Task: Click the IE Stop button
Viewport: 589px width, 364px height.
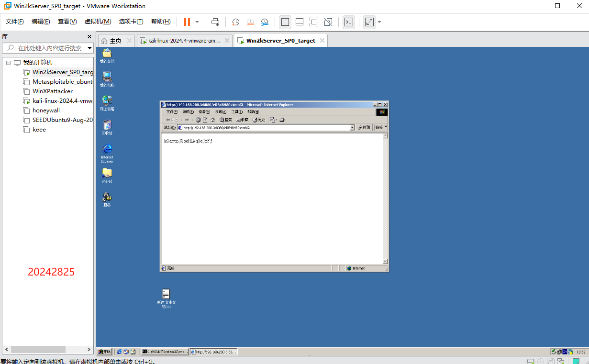Action: [198, 120]
